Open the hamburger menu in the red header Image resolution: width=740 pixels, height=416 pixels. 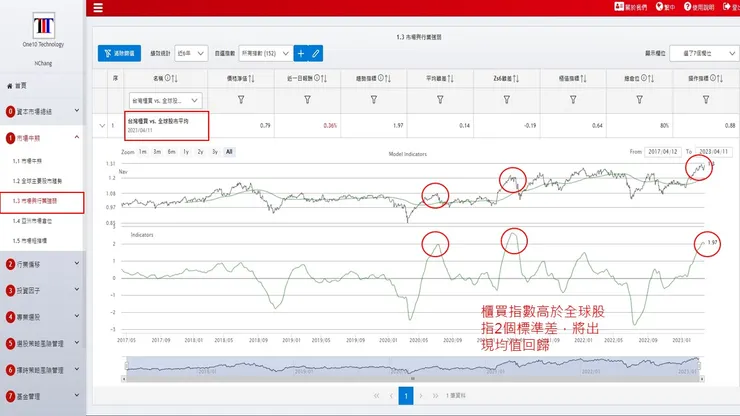click(x=98, y=8)
